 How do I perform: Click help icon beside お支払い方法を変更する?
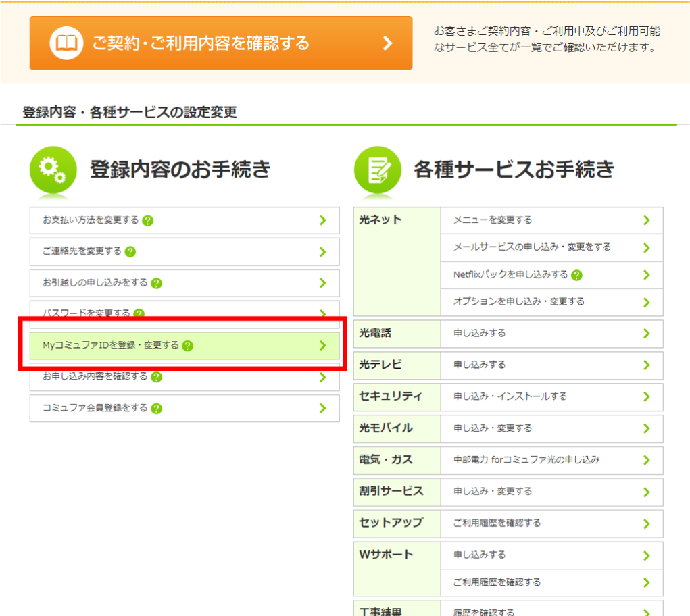coord(147,220)
